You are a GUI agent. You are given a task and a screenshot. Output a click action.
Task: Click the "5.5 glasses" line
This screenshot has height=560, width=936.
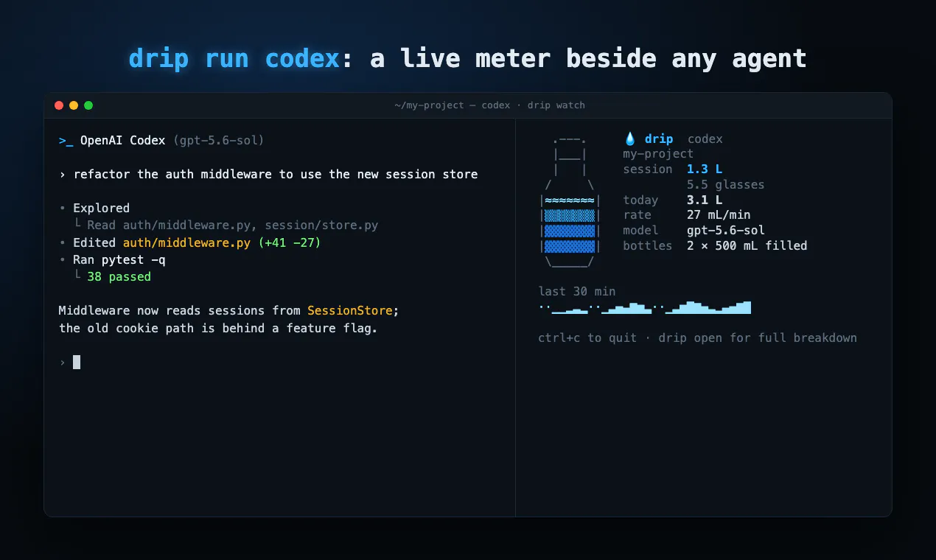click(725, 185)
